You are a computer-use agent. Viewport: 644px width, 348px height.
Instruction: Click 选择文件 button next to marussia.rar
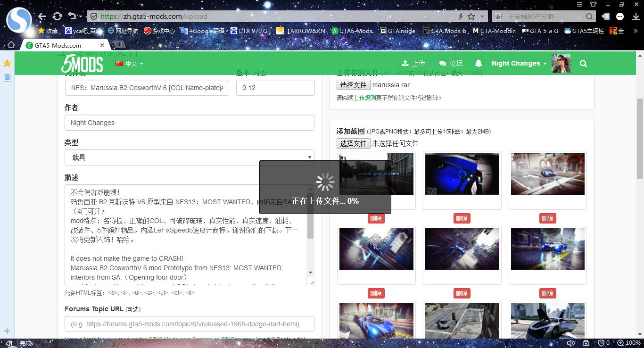(353, 85)
